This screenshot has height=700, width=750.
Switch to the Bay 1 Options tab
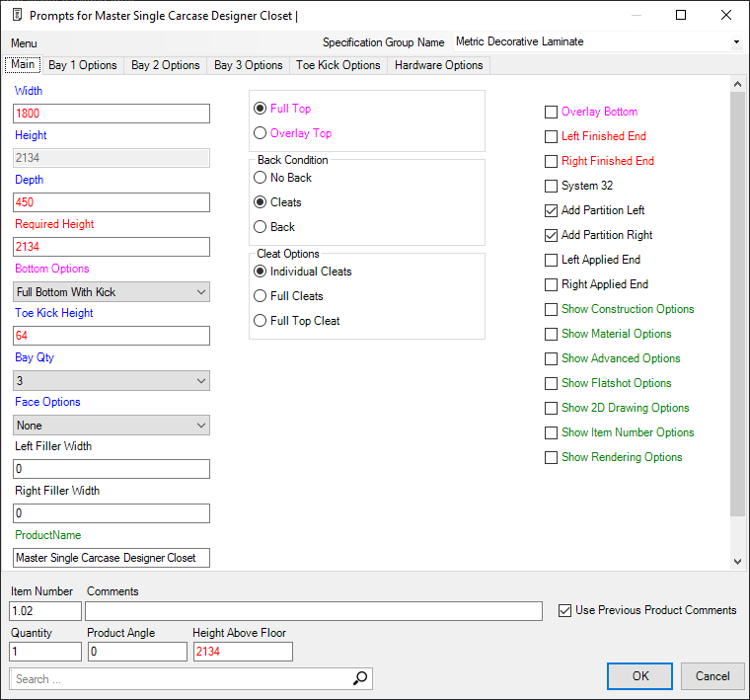coord(83,65)
